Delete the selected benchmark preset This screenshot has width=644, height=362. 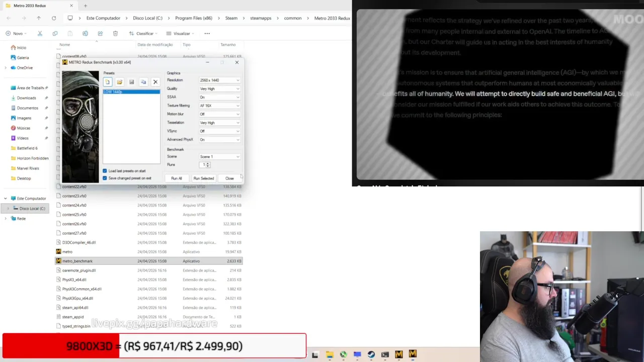click(x=155, y=82)
